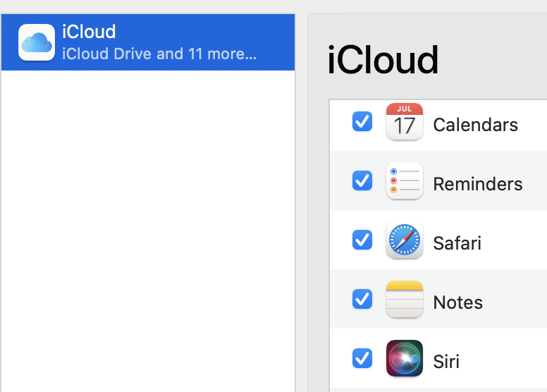Toggle the Notes checkbox
This screenshot has height=392, width=547.
click(362, 299)
